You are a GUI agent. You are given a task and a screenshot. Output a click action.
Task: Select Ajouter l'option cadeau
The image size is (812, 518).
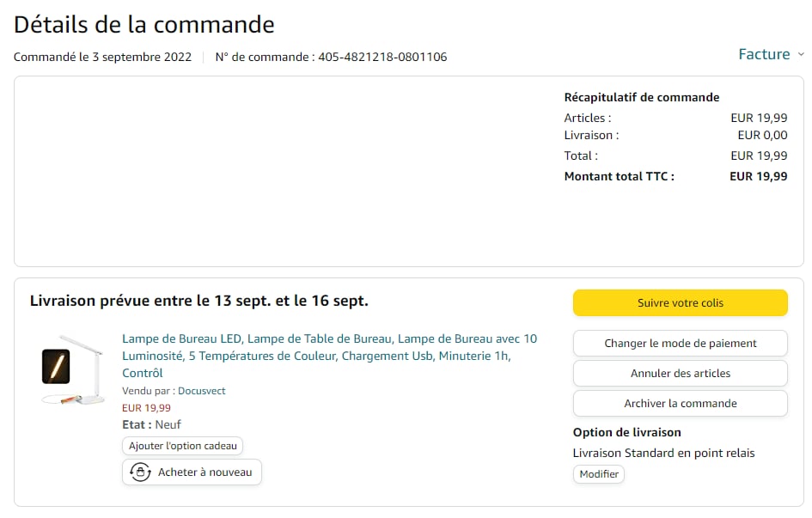coord(182,446)
